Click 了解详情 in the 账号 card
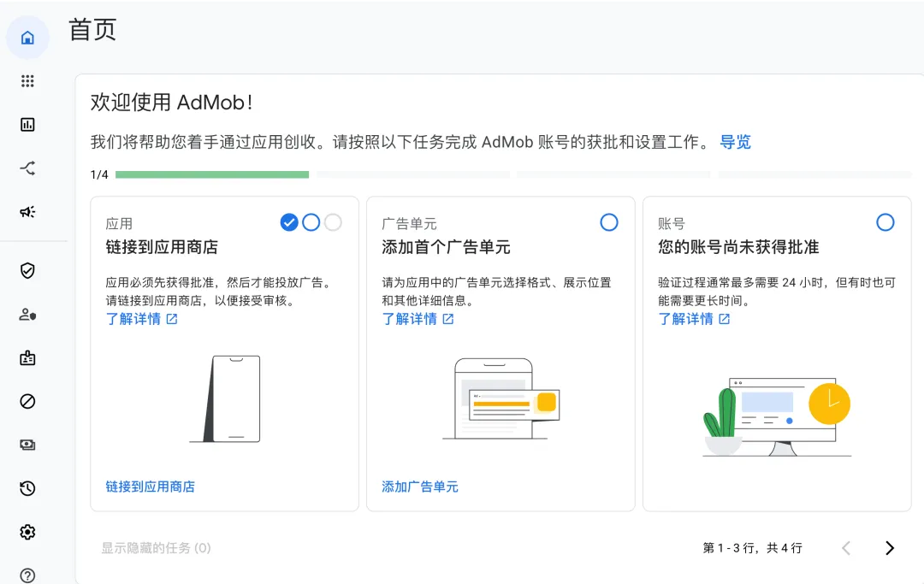This screenshot has height=584, width=924. pos(686,319)
